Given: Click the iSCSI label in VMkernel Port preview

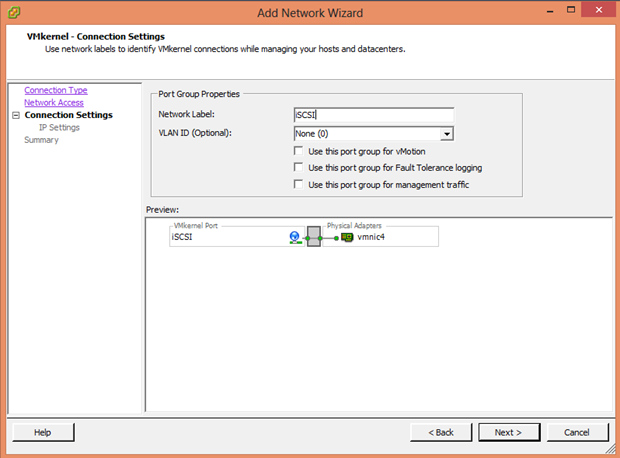Looking at the screenshot, I should [182, 237].
